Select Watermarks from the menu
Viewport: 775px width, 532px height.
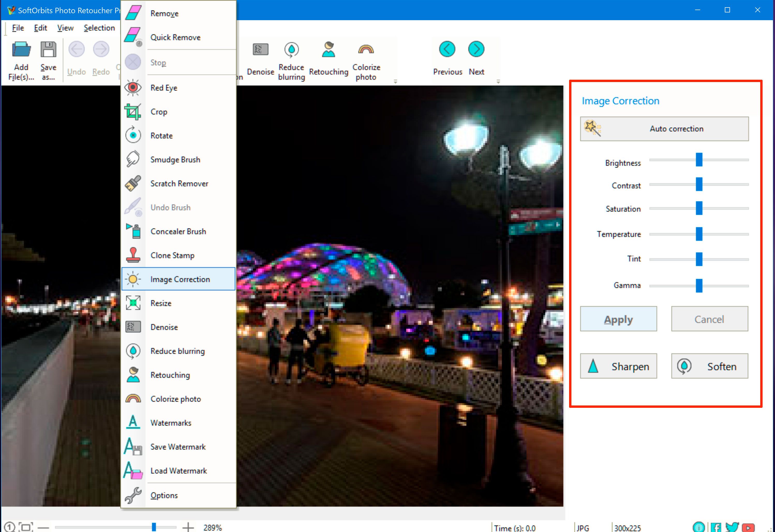click(171, 423)
